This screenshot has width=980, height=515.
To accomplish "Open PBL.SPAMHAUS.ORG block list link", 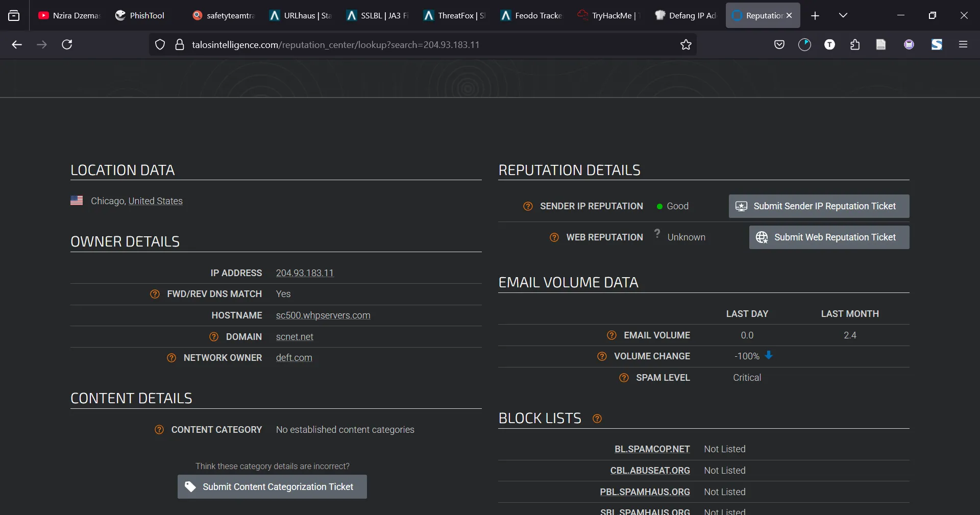I will (x=645, y=492).
